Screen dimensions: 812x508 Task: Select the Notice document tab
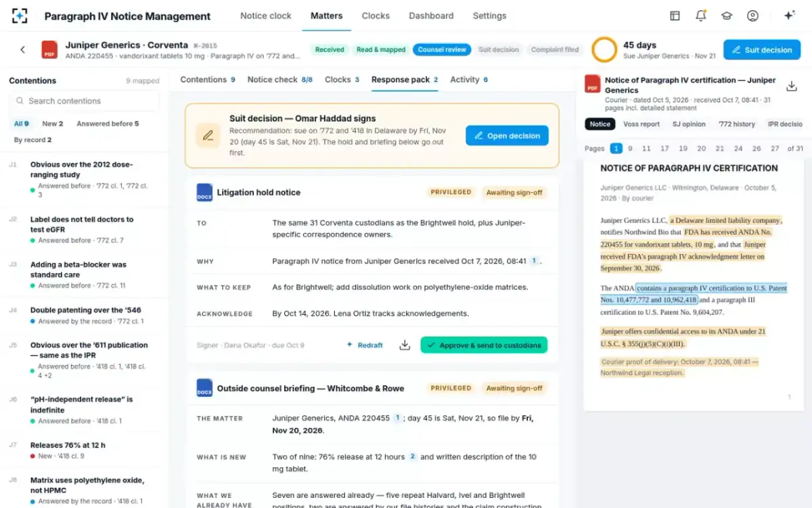coord(600,124)
